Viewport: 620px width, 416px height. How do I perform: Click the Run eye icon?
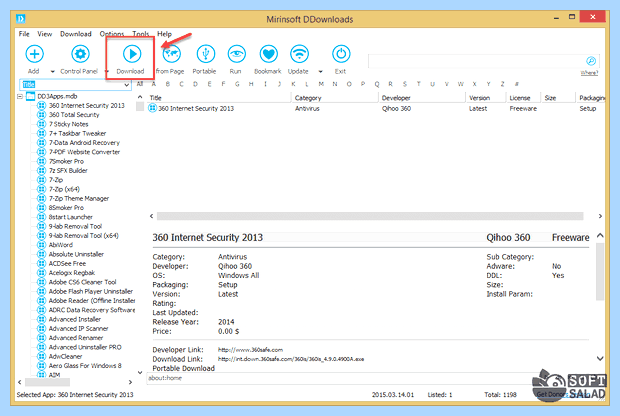[236, 54]
